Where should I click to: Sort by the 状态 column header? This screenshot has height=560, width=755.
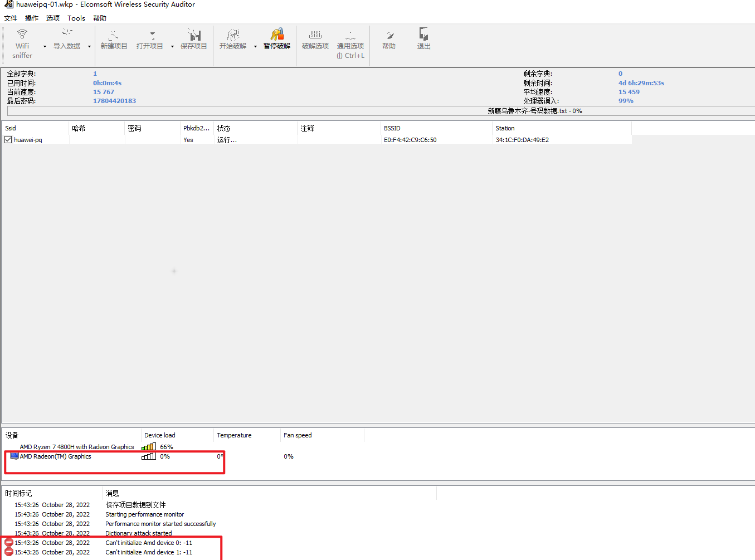[x=256, y=128]
